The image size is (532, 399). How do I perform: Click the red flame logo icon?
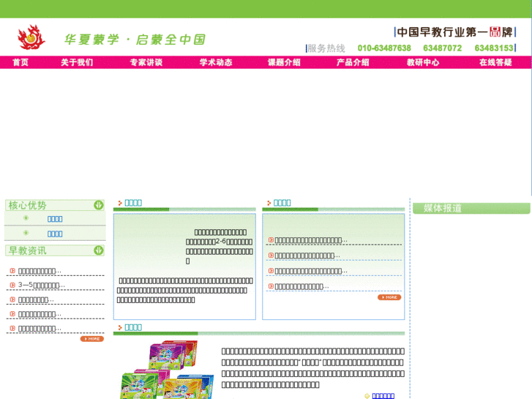(31, 37)
